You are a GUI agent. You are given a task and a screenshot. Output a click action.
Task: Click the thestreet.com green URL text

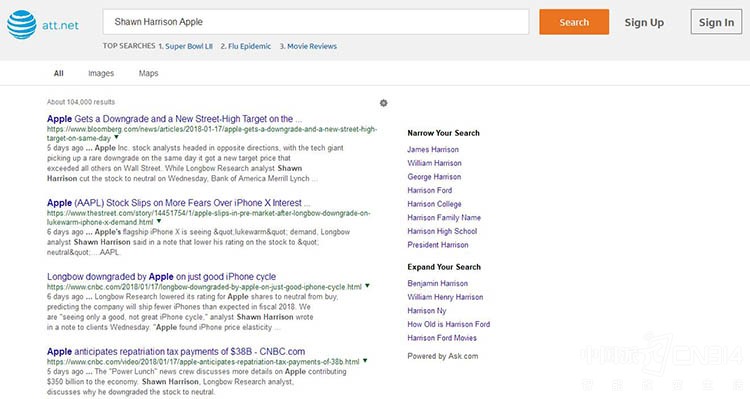(x=209, y=218)
